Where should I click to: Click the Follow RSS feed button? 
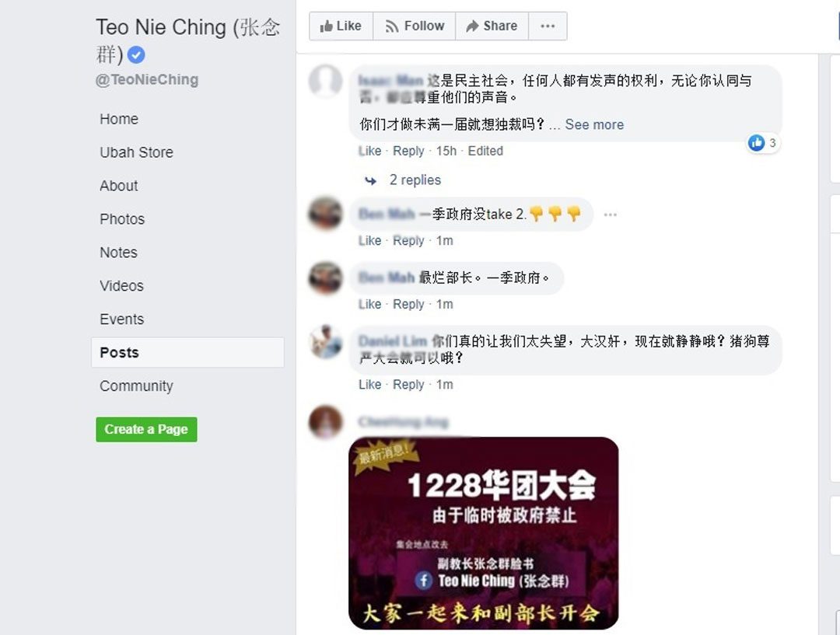[x=414, y=26]
